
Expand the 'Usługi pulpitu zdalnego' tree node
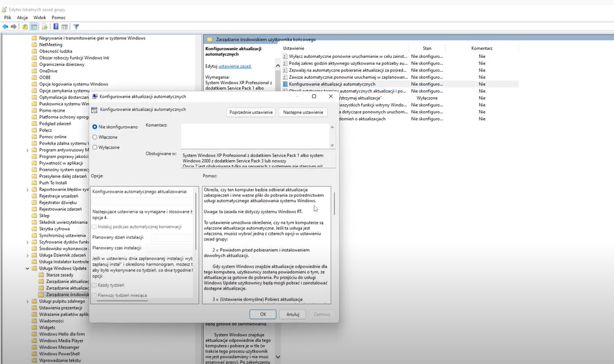click(27, 302)
